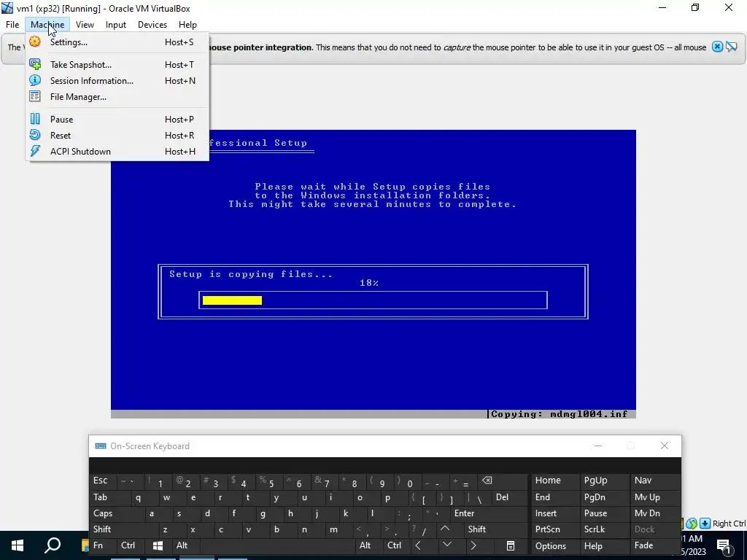
Task: Minimize the On-Screen Keyboard window
Action: (x=598, y=446)
